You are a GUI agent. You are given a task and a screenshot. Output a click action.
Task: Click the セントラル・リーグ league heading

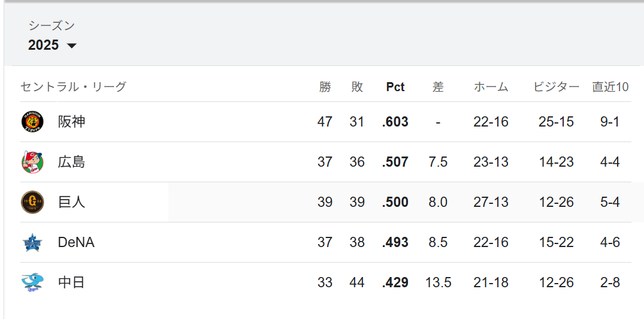74,87
